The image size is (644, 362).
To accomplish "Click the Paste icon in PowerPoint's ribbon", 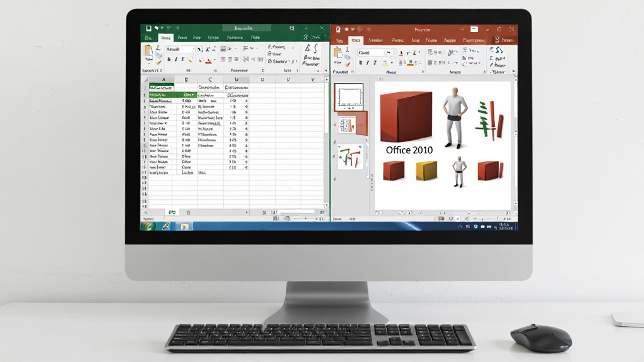I will click(338, 53).
